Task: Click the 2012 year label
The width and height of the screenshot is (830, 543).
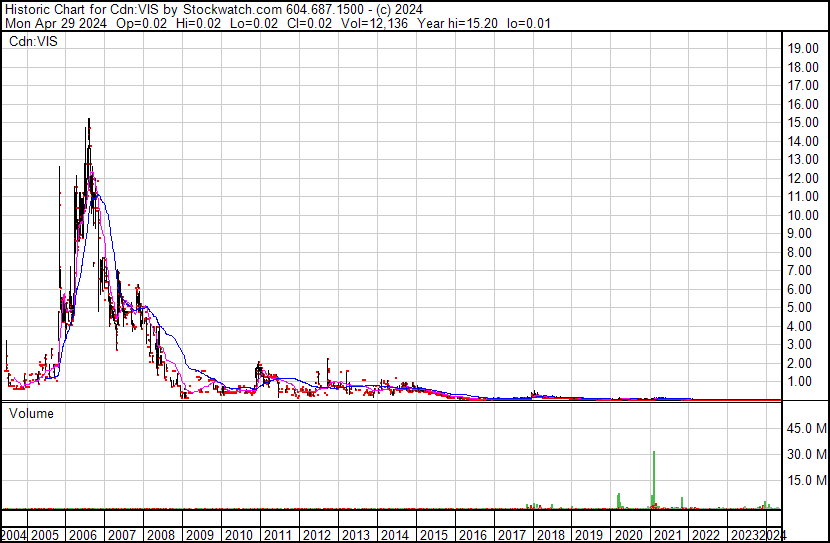Action: tap(317, 535)
